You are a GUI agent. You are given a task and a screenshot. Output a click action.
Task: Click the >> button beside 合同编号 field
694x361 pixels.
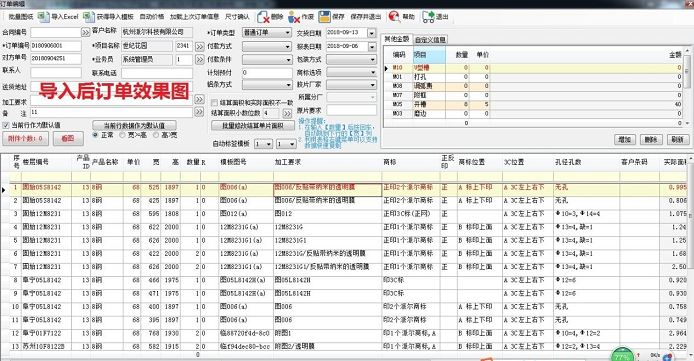(x=85, y=32)
